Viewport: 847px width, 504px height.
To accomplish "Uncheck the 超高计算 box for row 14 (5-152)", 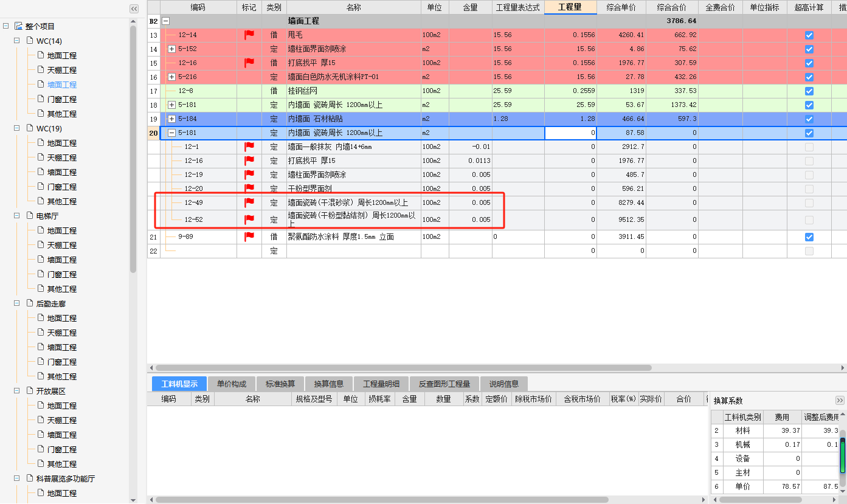I will pyautogui.click(x=809, y=49).
